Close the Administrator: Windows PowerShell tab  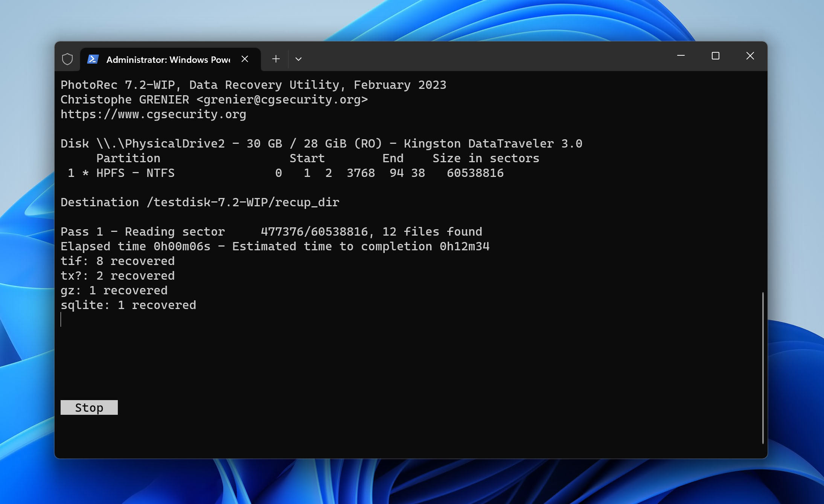coord(245,59)
